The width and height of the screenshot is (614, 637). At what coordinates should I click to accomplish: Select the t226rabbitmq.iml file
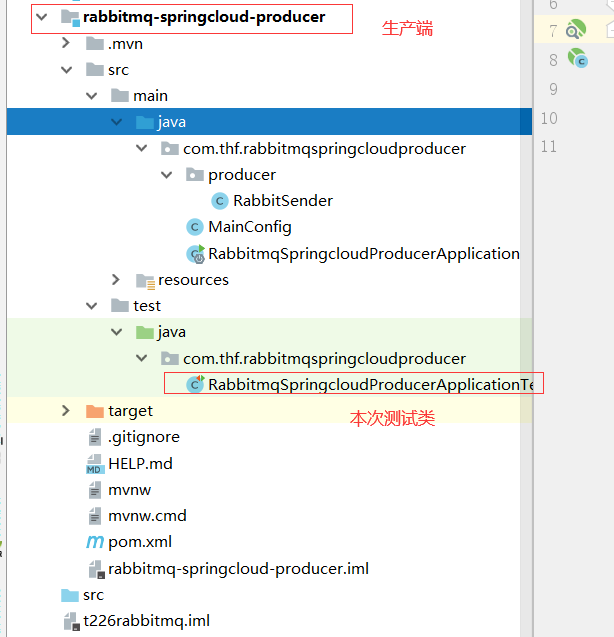[146, 621]
